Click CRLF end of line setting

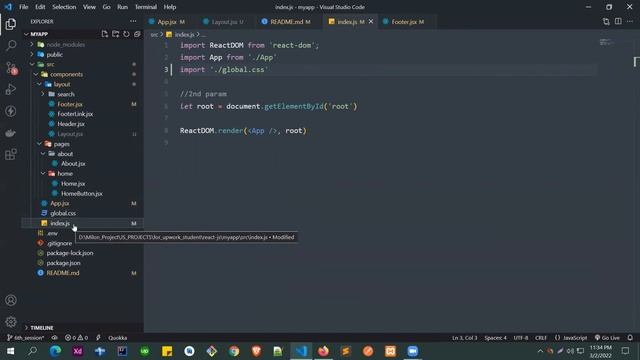click(541, 338)
